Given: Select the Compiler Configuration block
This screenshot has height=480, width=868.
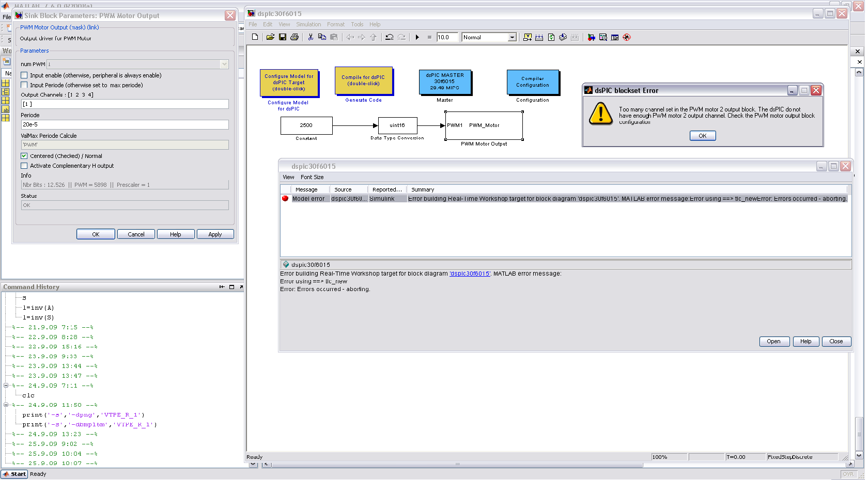Looking at the screenshot, I should coord(533,82).
